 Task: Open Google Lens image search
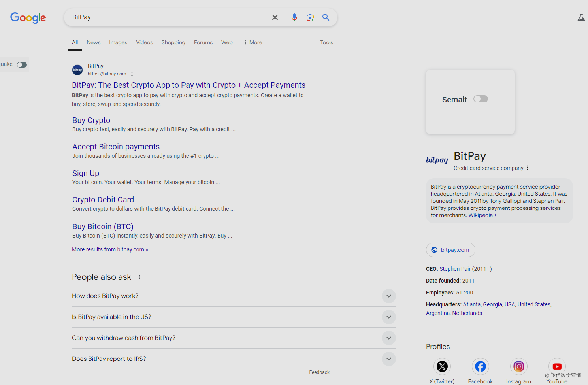coord(310,17)
